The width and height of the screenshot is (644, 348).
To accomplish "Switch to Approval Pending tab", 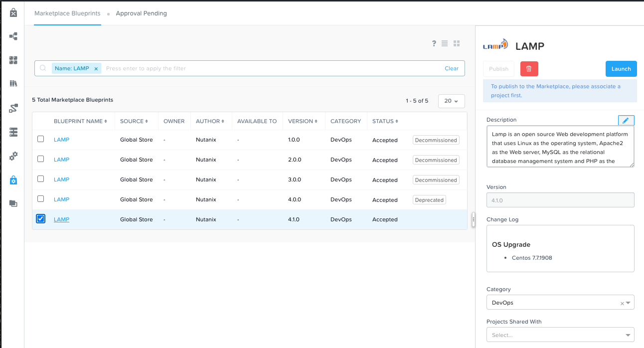I will tap(142, 13).
